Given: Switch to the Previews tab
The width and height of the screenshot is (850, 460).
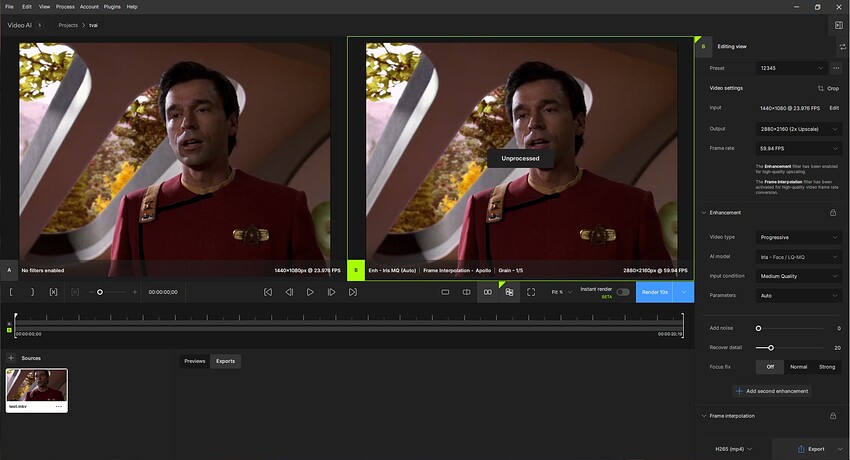Looking at the screenshot, I should pyautogui.click(x=194, y=361).
